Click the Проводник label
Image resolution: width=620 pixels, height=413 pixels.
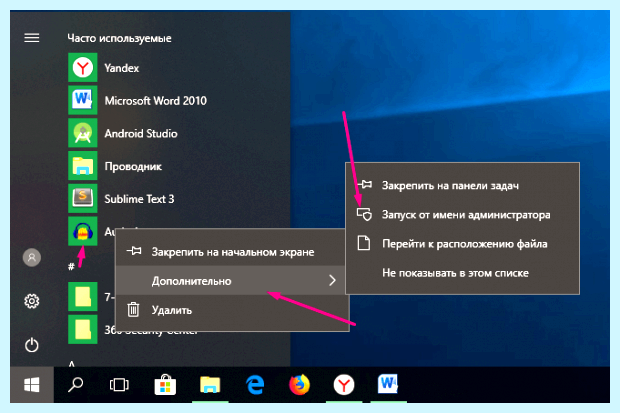pyautogui.click(x=133, y=167)
